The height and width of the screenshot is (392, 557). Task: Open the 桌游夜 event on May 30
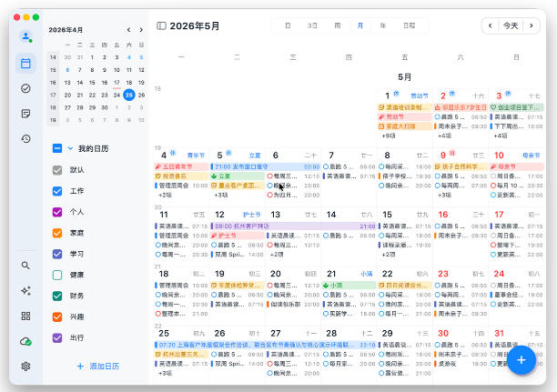tap(461, 364)
